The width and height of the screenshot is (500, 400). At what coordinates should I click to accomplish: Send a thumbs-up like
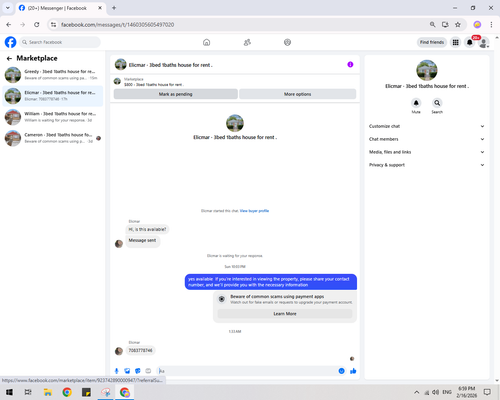tap(353, 371)
